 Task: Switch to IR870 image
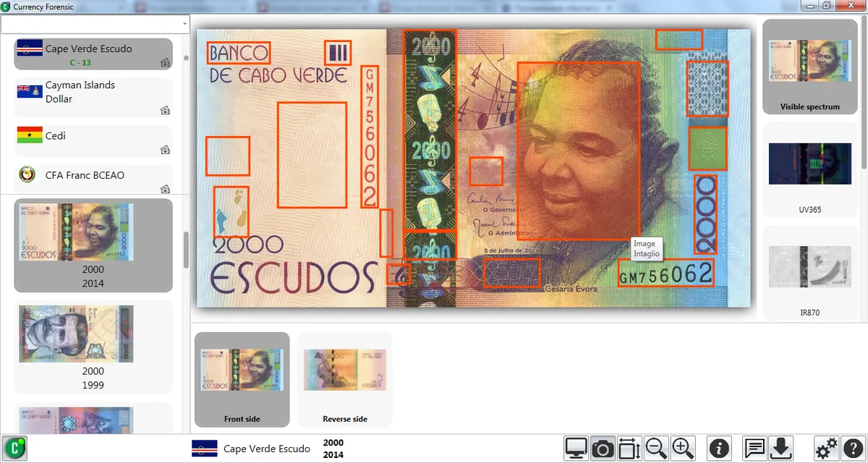click(x=810, y=273)
